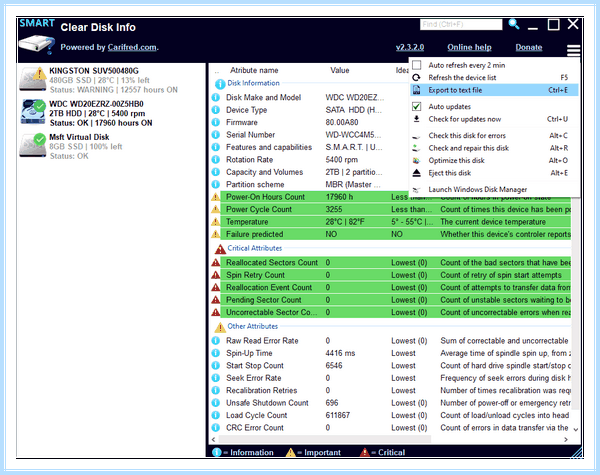Toggle the Auto updates checkbox

[x=417, y=106]
